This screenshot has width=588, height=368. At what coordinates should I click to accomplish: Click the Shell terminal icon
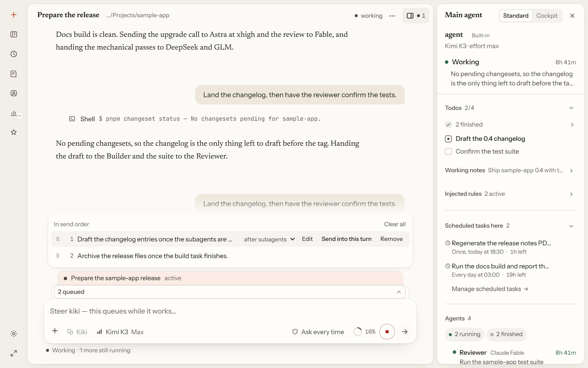[x=72, y=119]
